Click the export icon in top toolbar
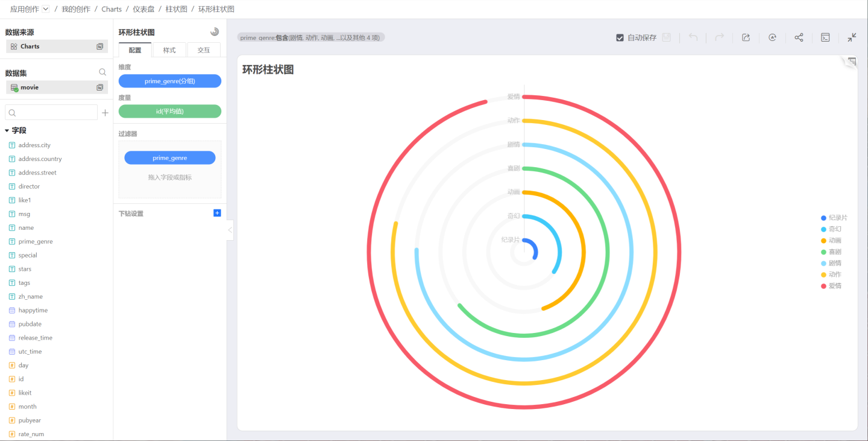 (x=746, y=37)
